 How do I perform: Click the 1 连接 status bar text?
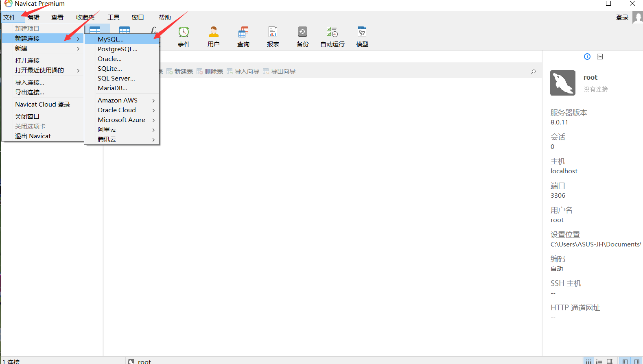pos(11,361)
